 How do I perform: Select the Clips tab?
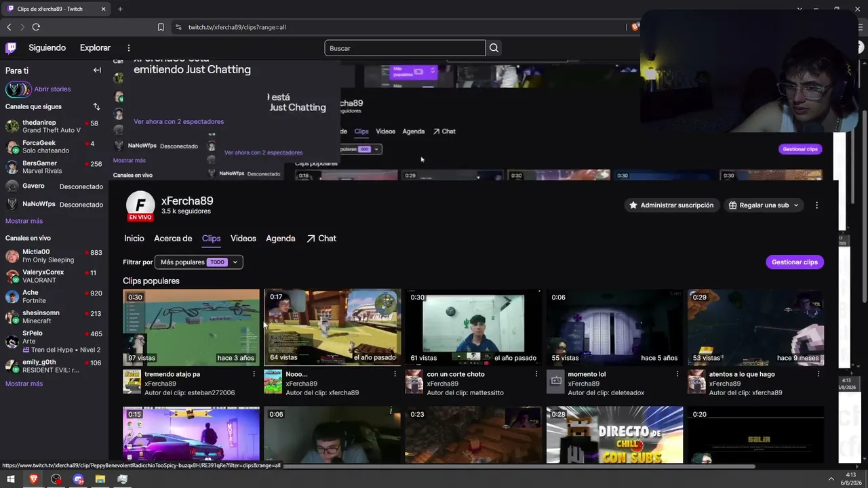[211, 239]
